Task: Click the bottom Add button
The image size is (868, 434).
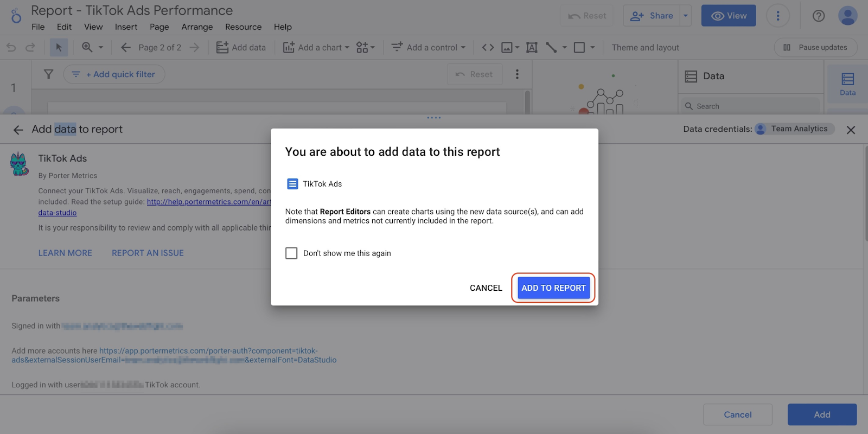Action: tap(822, 415)
